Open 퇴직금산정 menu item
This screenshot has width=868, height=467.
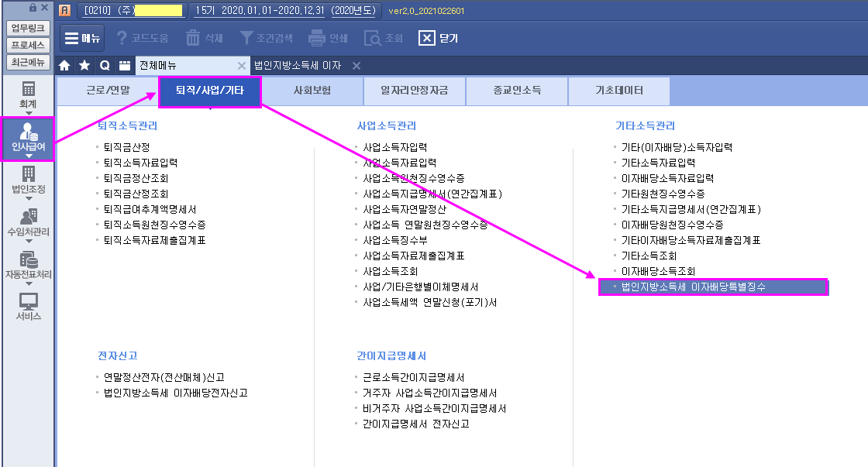pyautogui.click(x=127, y=148)
